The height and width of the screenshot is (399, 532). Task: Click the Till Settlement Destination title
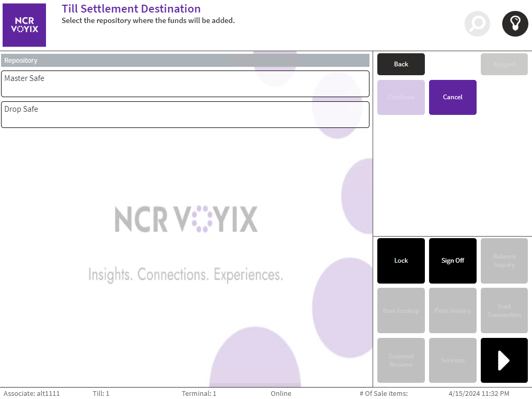(131, 8)
